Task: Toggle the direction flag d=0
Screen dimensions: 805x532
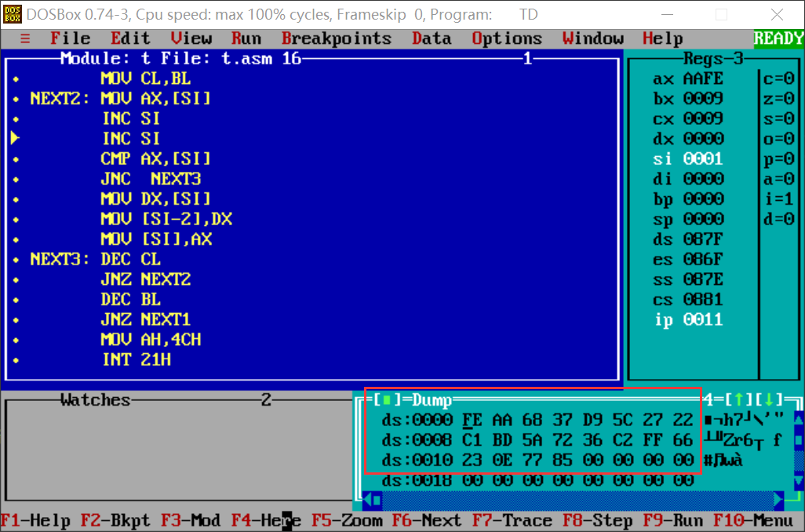Action: click(x=779, y=219)
